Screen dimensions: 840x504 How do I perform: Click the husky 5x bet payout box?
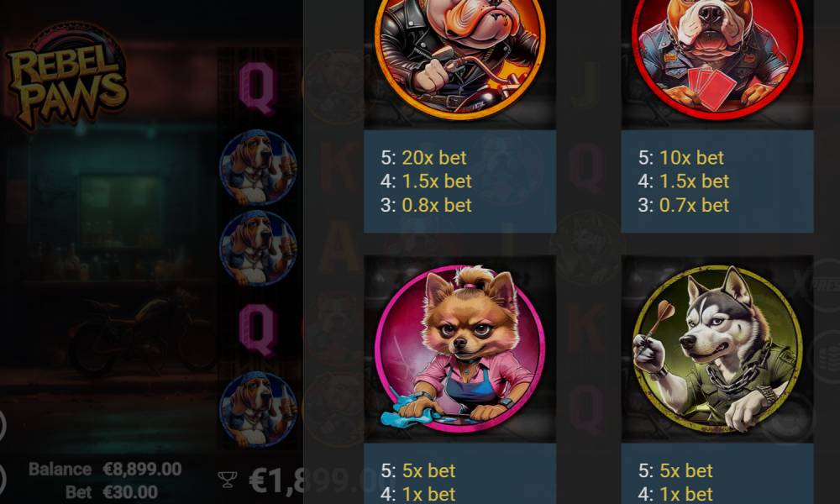(x=717, y=474)
